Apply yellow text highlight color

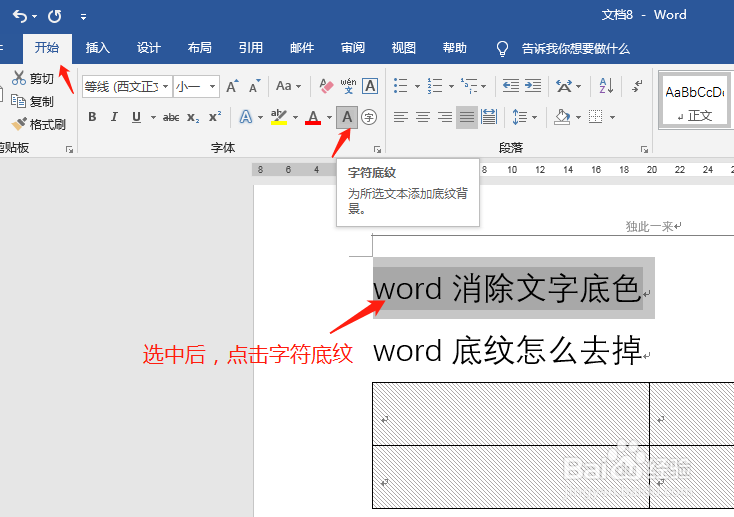point(279,117)
